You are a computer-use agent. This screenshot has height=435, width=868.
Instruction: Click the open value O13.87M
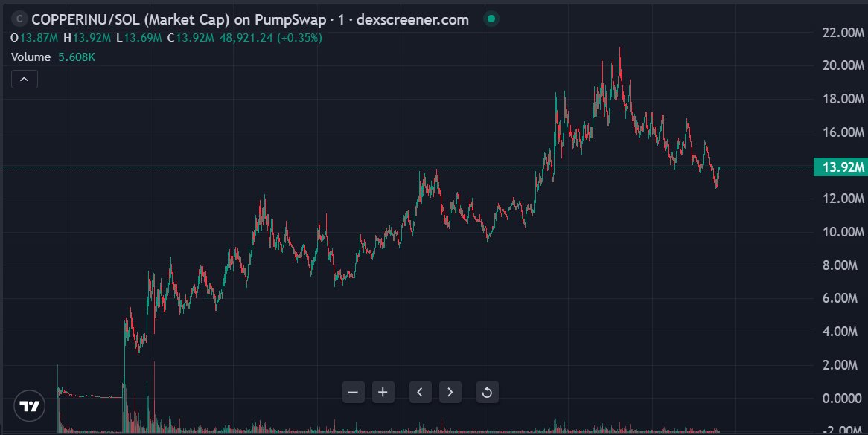pos(35,38)
